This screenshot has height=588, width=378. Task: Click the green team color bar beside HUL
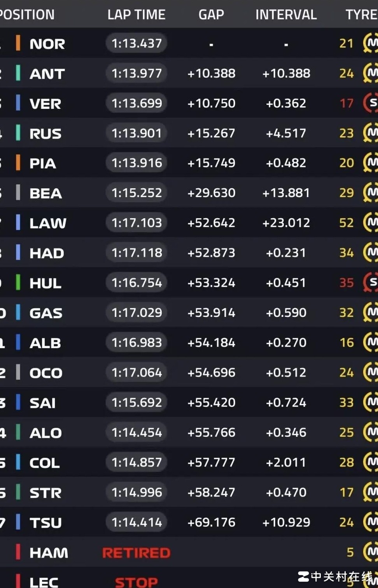18,282
